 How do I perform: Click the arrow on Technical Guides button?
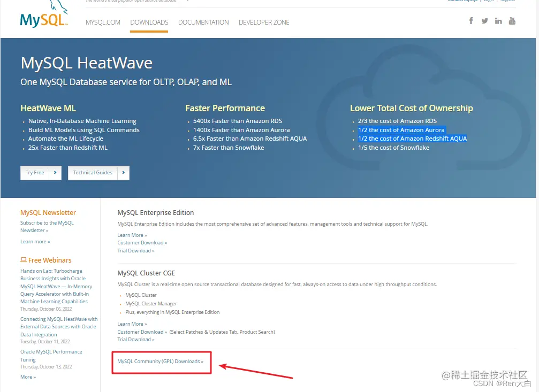[124, 173]
